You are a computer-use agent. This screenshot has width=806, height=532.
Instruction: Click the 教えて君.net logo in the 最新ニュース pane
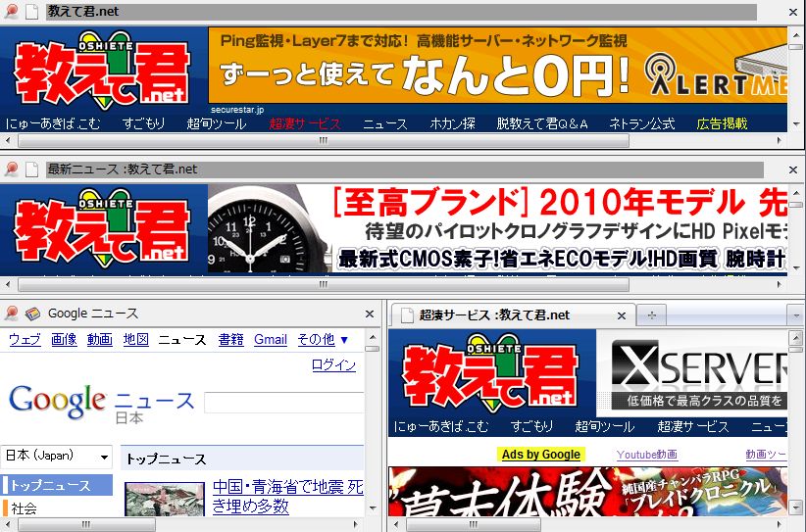point(102,228)
